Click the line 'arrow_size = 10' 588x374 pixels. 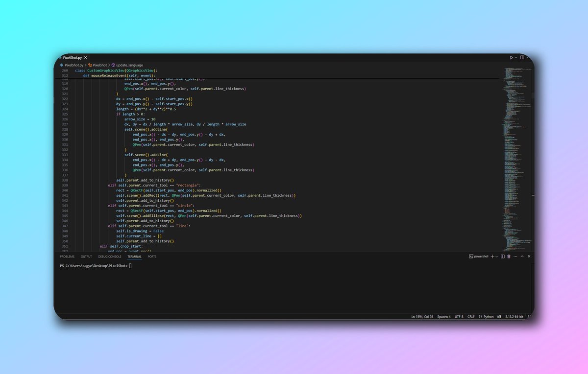click(140, 119)
